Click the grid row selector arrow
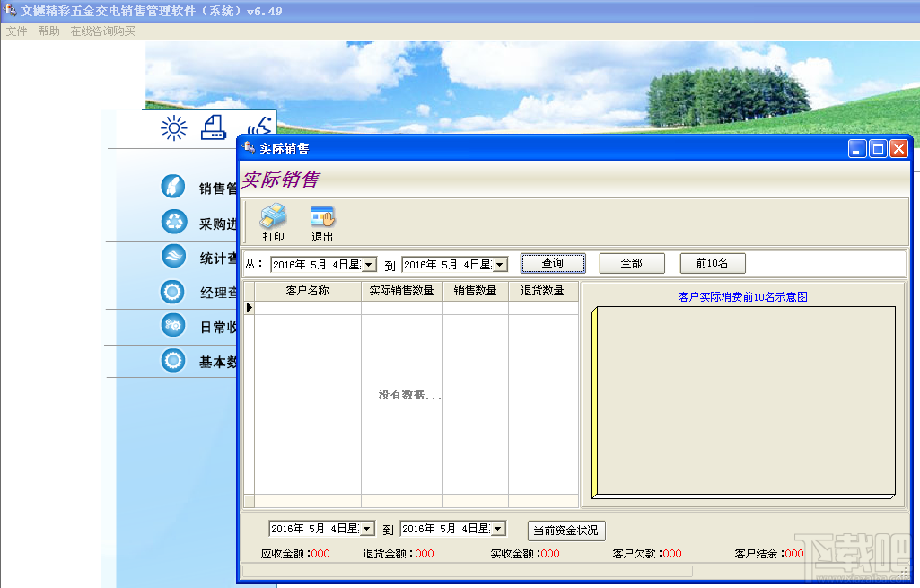Viewport: 920px width, 588px height. click(249, 308)
